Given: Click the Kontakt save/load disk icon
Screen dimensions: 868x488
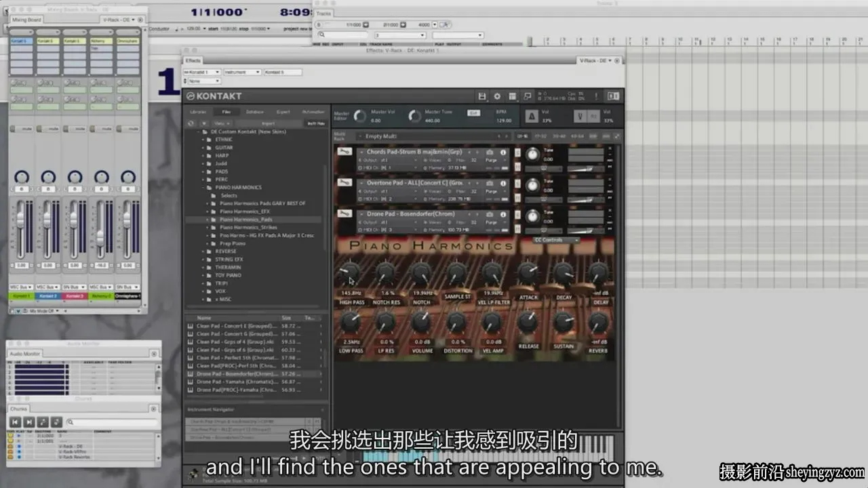Looking at the screenshot, I should tap(482, 96).
